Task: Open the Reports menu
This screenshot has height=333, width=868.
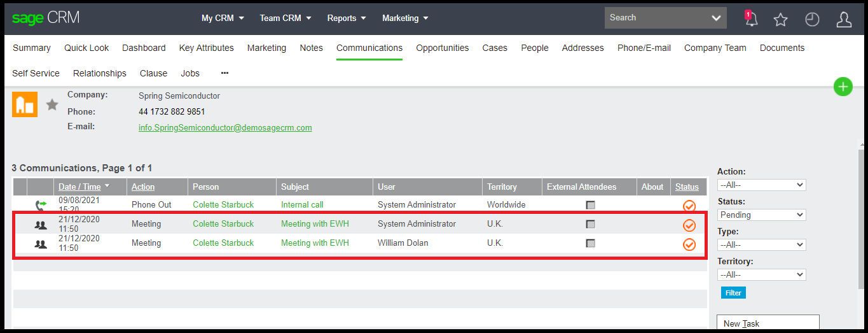Action: 347,18
